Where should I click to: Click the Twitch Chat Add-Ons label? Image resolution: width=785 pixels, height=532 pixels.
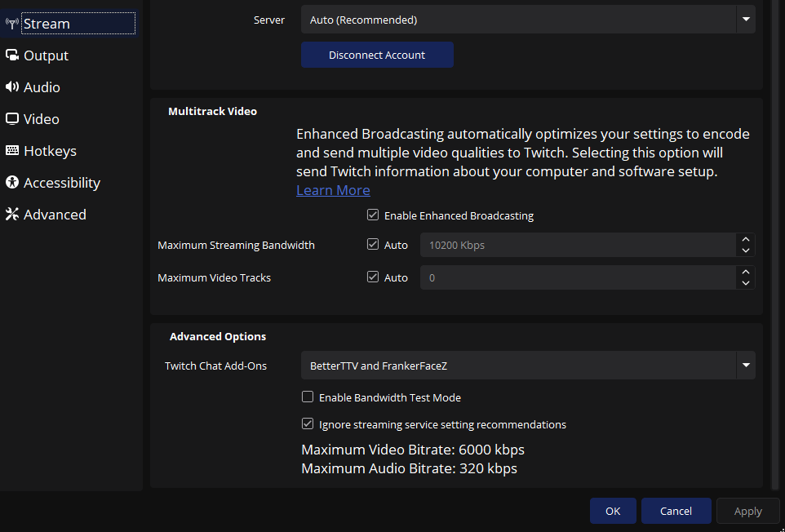coord(215,366)
